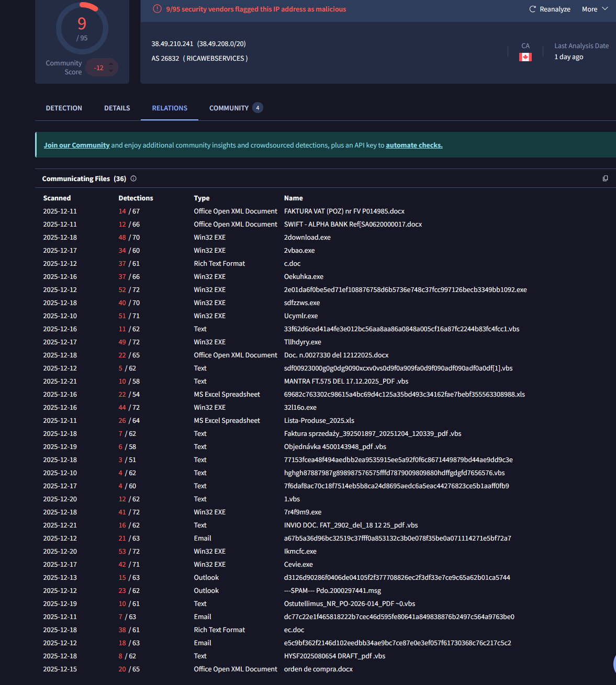Downvote the community score with down arrow

pos(110,71)
